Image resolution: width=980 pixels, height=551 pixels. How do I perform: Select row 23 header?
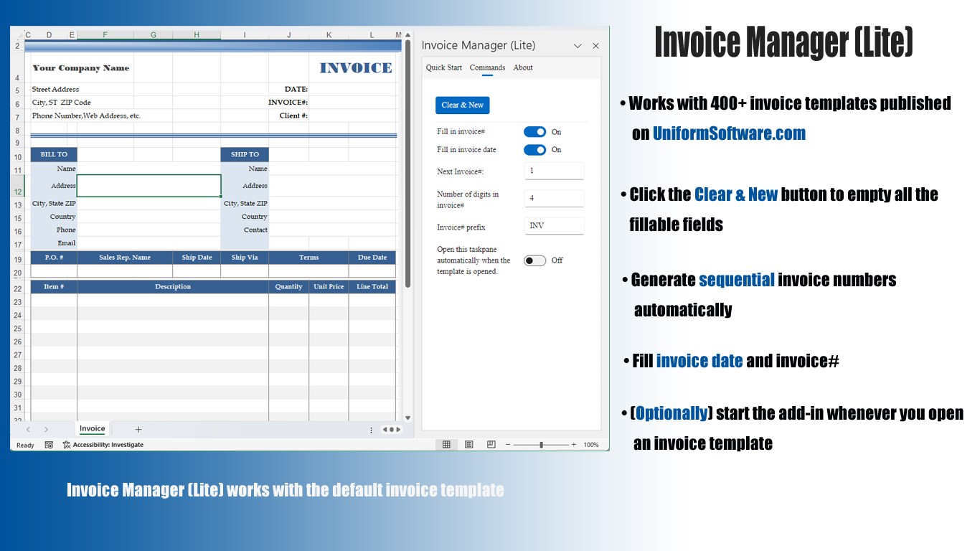17,302
